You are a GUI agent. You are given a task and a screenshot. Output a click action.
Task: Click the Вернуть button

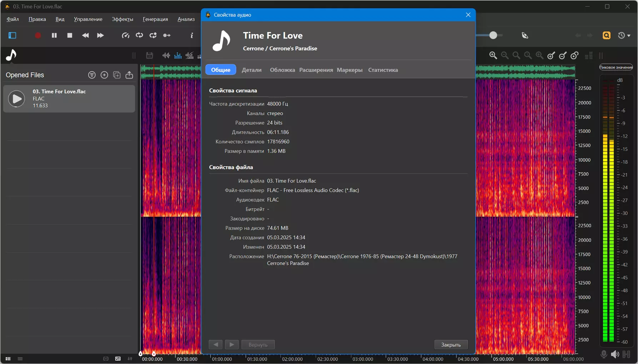click(x=258, y=345)
